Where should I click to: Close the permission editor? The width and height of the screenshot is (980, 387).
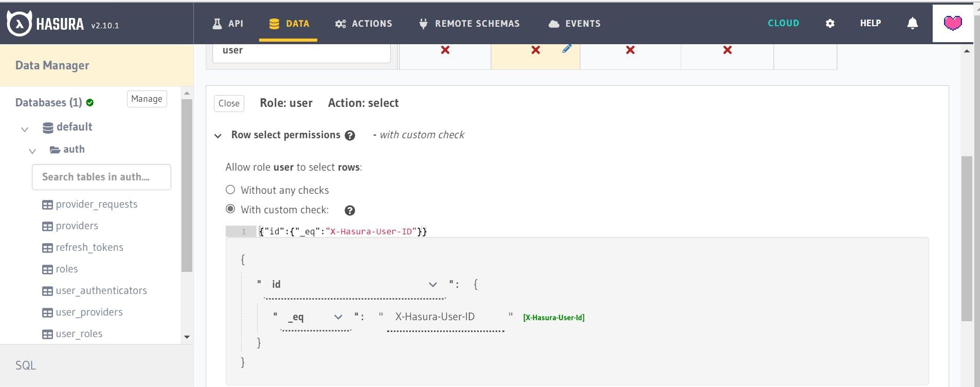pyautogui.click(x=229, y=103)
